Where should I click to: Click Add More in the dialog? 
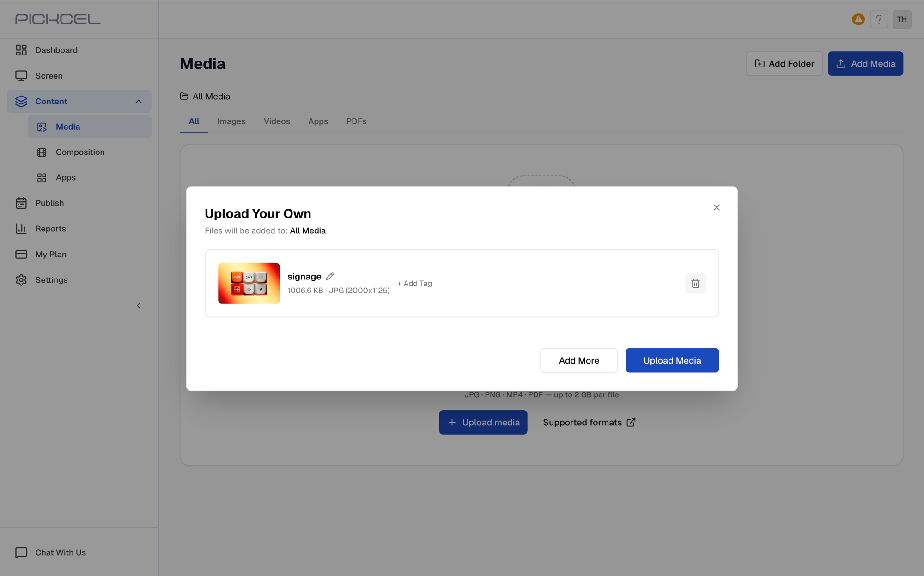(x=579, y=360)
